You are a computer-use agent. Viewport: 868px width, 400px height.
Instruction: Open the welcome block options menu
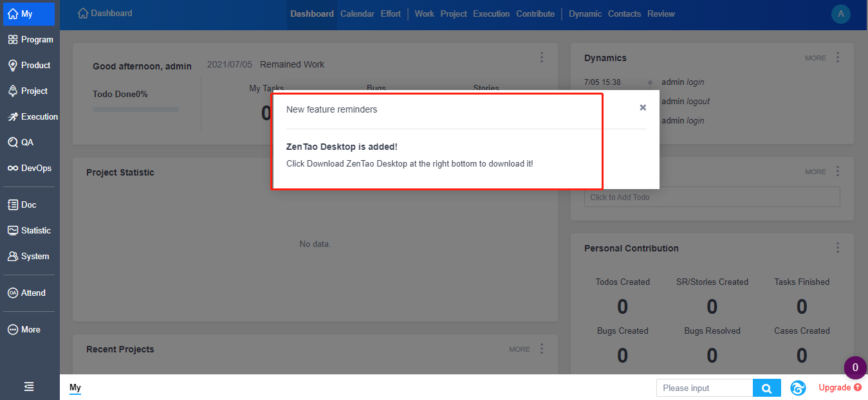tap(542, 57)
